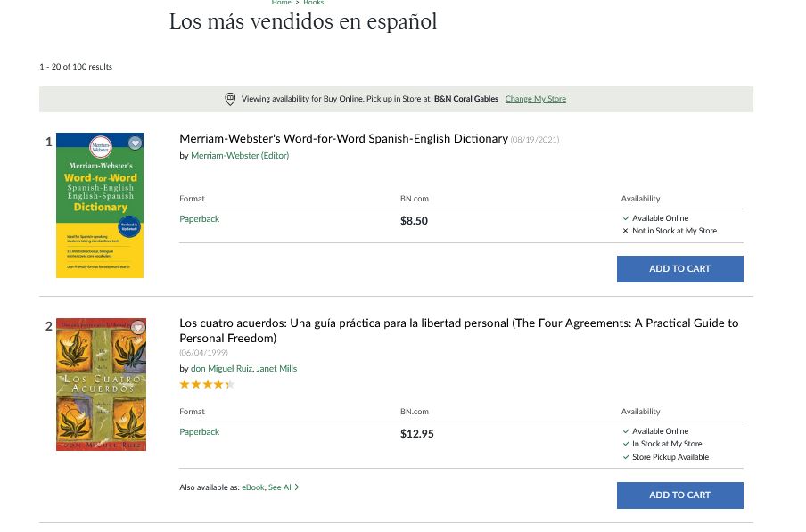Add Word-for-Word Dictionary to wishlist heart
This screenshot has height=532, width=806.
point(135,143)
